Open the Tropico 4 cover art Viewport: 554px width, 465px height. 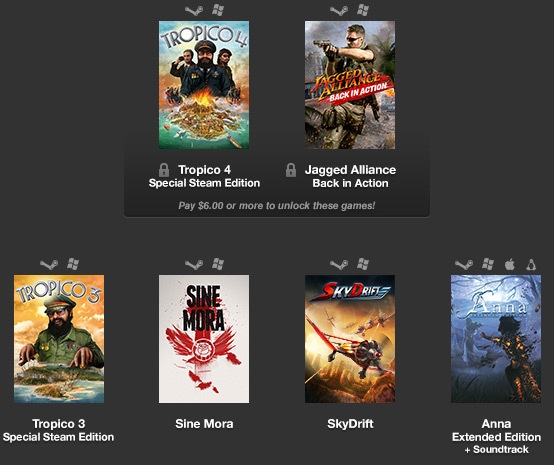(204, 85)
